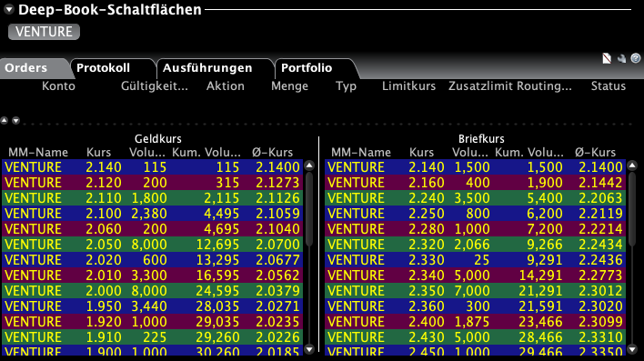Click the Limitkurs column header

(408, 85)
